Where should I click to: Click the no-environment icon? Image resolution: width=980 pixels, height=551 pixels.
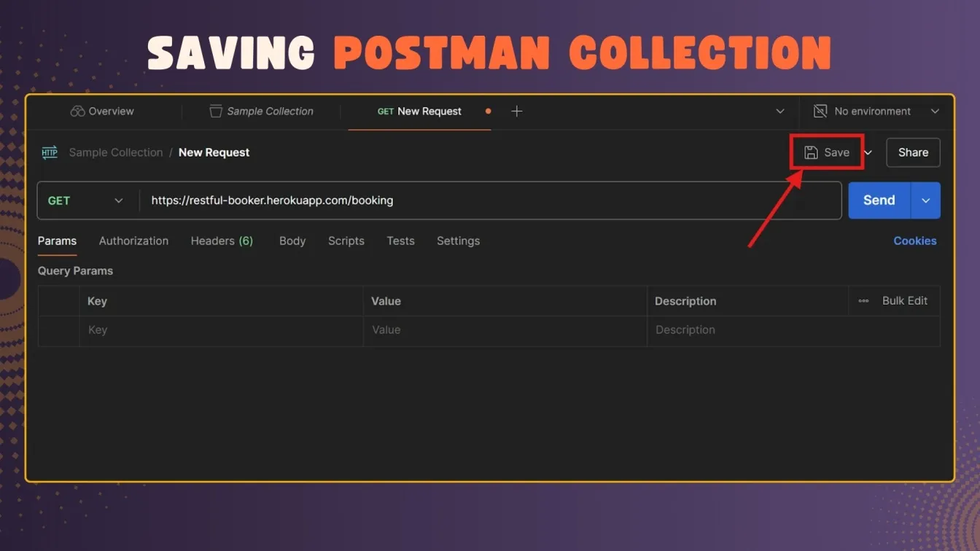tap(820, 112)
